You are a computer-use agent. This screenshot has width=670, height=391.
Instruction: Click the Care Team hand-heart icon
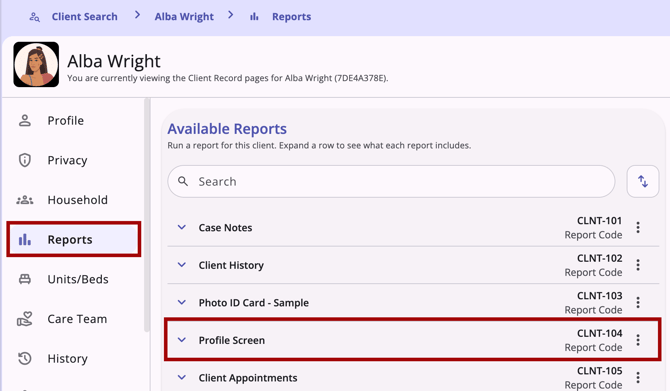[25, 319]
